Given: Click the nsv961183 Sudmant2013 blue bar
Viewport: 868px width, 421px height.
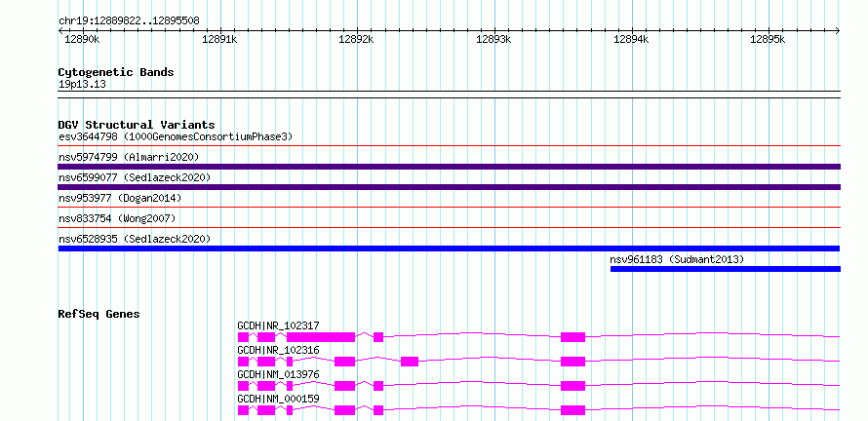Looking at the screenshot, I should (726, 269).
